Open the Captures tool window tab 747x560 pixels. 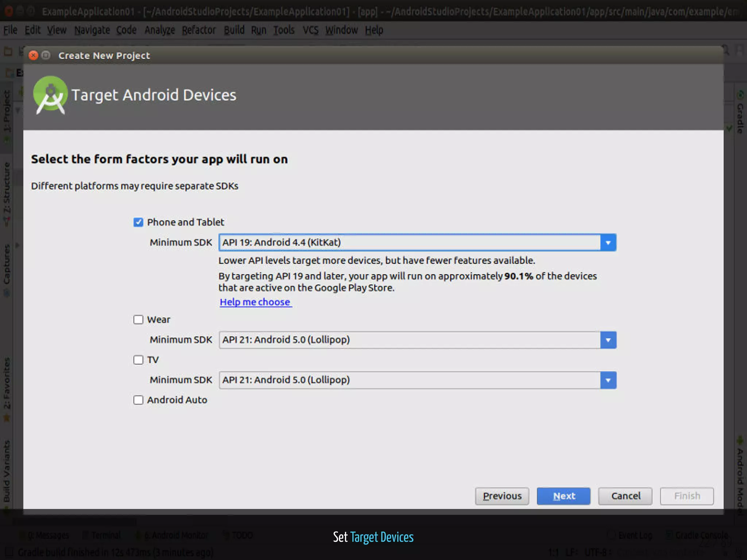[7, 270]
